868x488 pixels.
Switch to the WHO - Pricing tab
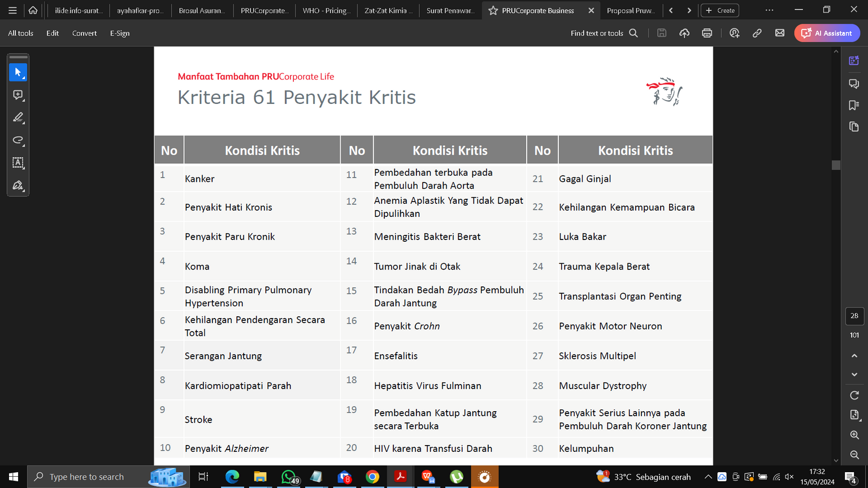pyautogui.click(x=326, y=10)
